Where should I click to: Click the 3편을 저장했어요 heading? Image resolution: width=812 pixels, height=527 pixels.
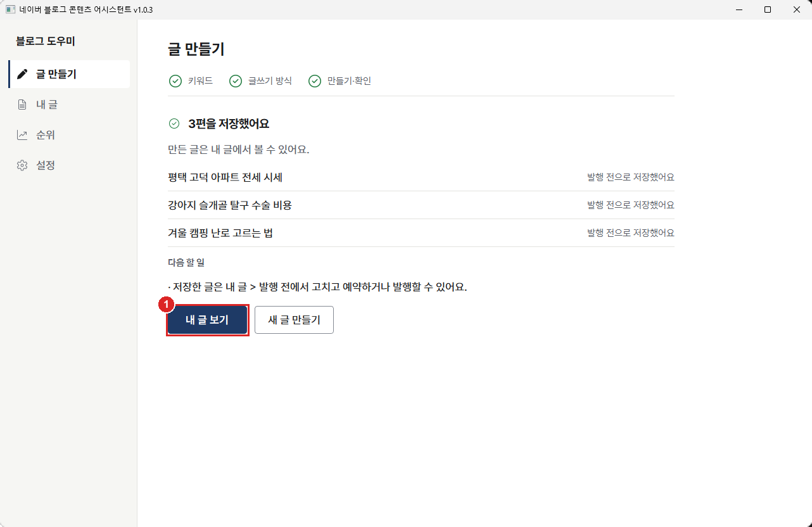point(229,124)
